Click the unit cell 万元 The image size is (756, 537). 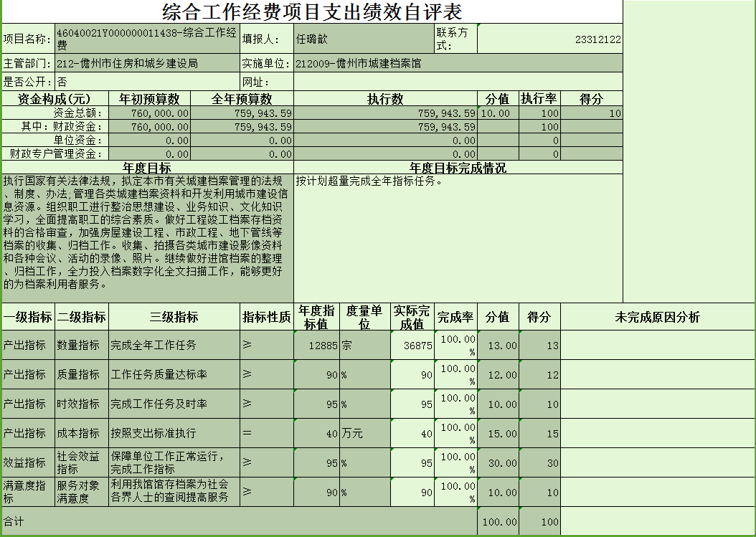pyautogui.click(x=364, y=433)
